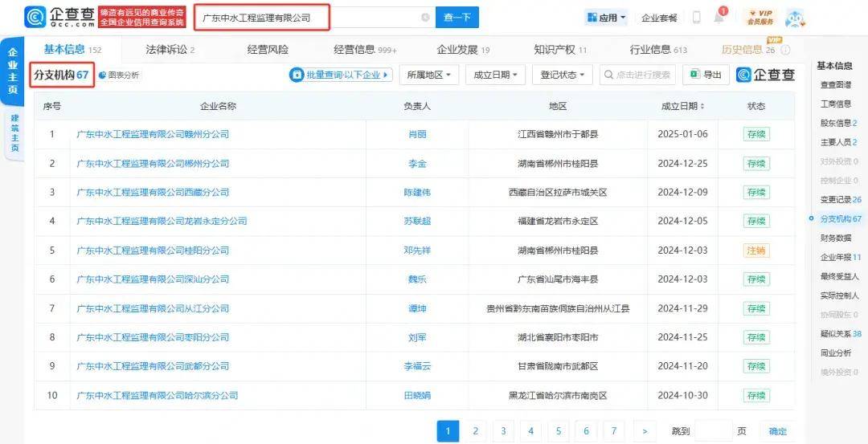Click the 查一下 search button

[457, 18]
